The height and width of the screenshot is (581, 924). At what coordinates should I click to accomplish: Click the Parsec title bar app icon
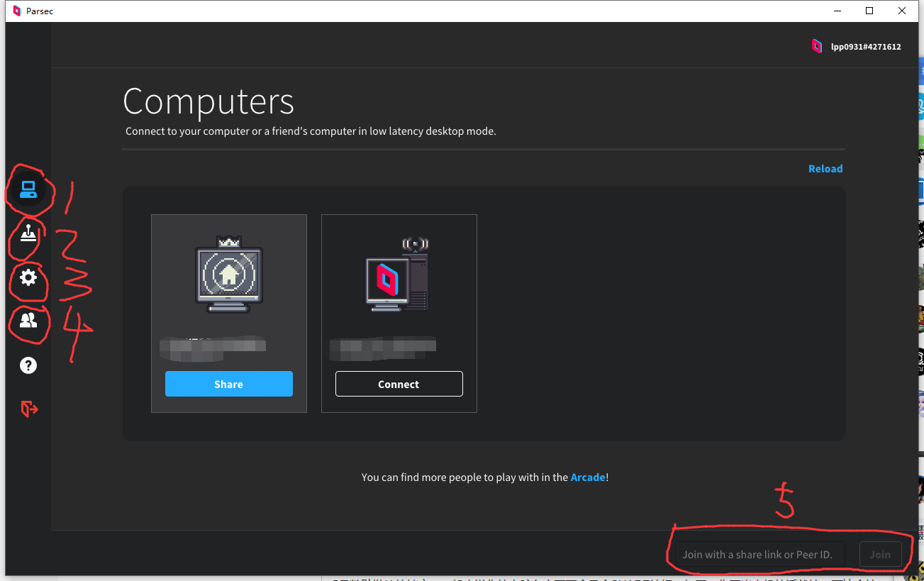click(17, 11)
